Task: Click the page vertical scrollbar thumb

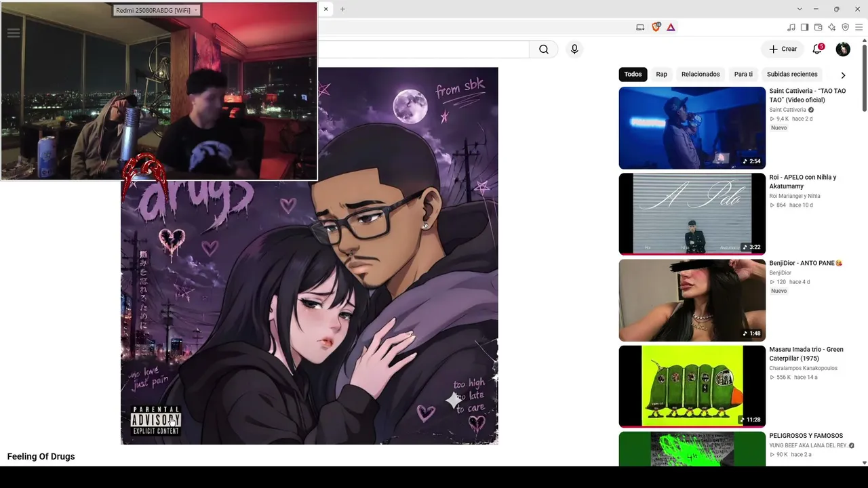Action: [x=864, y=78]
